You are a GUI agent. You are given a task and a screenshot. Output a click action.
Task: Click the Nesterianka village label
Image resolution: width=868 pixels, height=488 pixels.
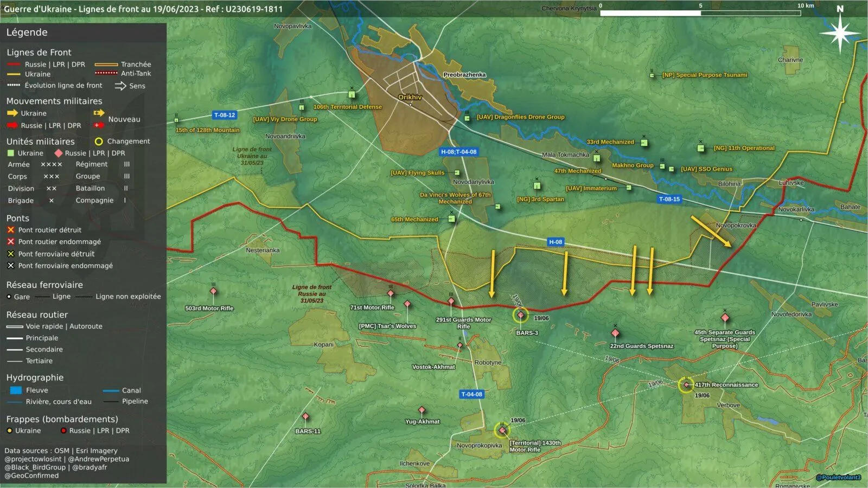point(263,251)
